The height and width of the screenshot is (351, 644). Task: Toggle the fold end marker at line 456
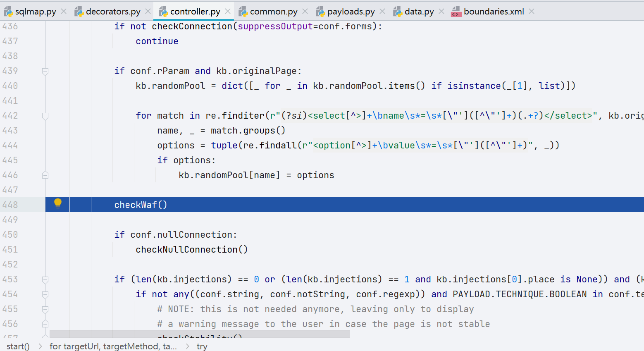click(x=45, y=324)
